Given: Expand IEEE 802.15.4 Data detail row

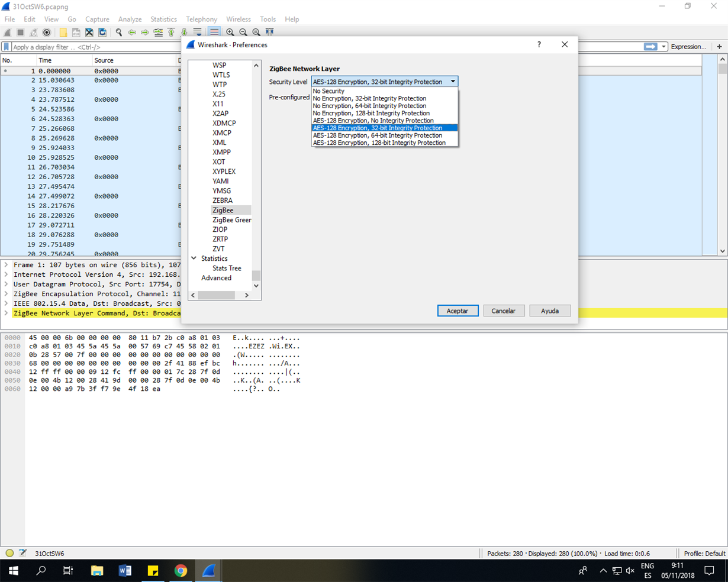Looking at the screenshot, I should click(6, 303).
